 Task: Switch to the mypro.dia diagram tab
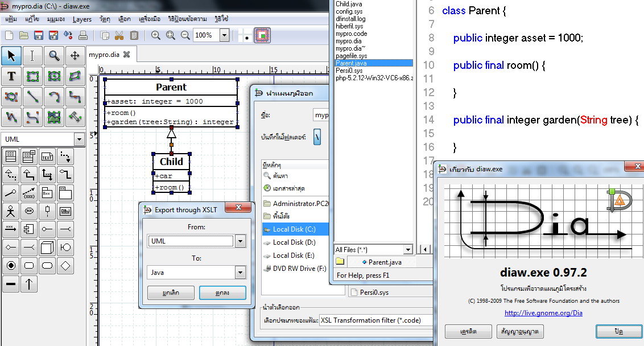(x=104, y=55)
